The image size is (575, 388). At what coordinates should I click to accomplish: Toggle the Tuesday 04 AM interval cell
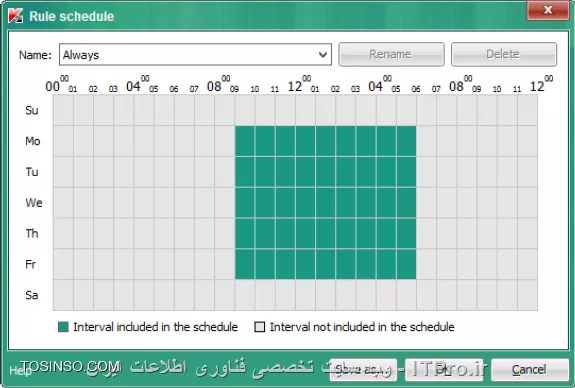point(144,172)
